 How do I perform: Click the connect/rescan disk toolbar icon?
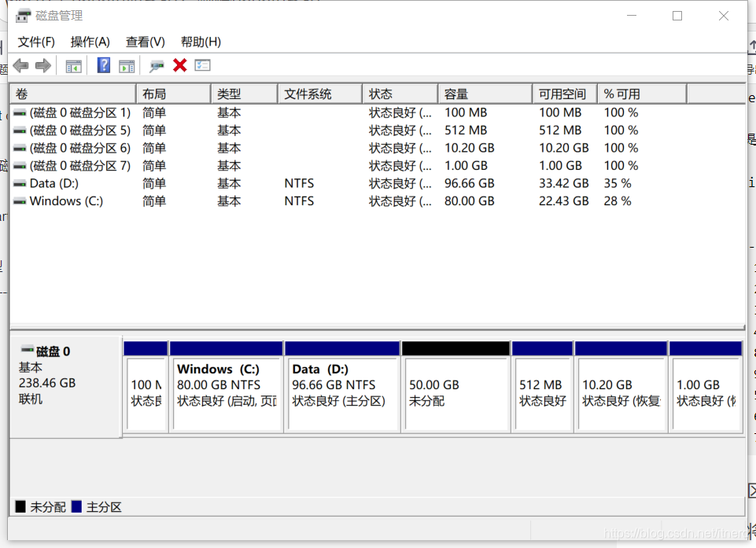(x=157, y=65)
